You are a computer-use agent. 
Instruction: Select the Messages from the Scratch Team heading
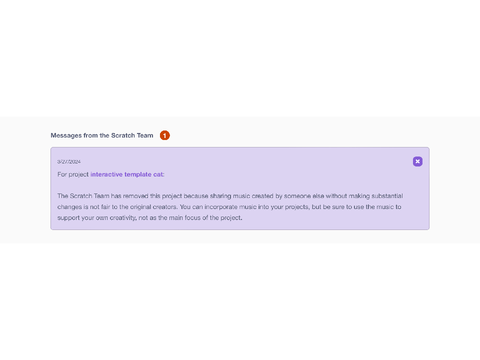pyautogui.click(x=102, y=135)
